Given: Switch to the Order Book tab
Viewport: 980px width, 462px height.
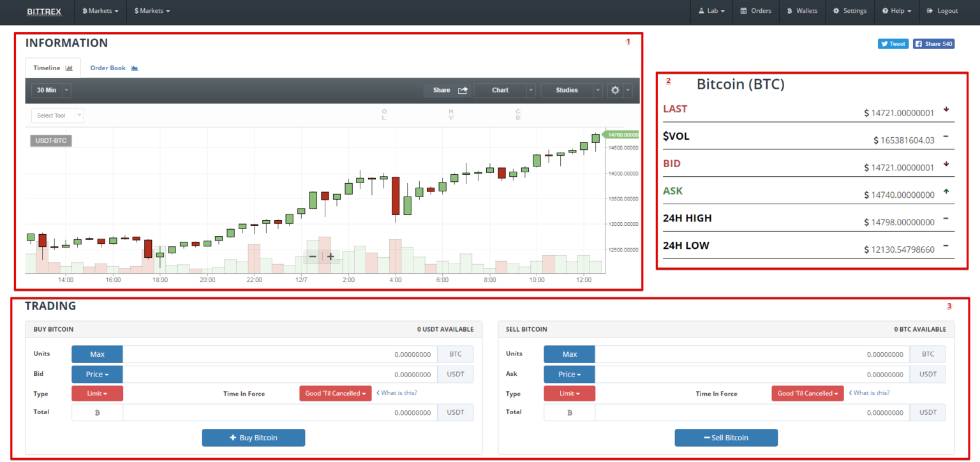Looking at the screenshot, I should point(114,68).
